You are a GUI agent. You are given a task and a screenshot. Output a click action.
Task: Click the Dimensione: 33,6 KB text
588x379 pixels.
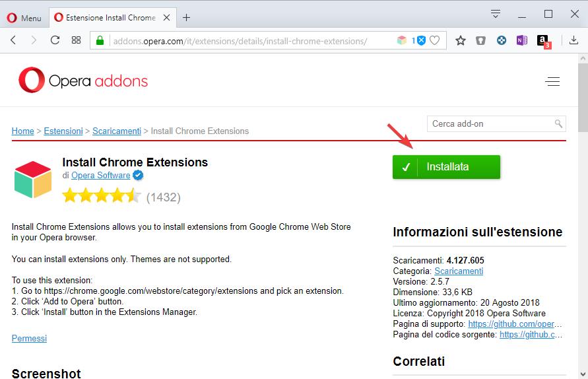433,292
